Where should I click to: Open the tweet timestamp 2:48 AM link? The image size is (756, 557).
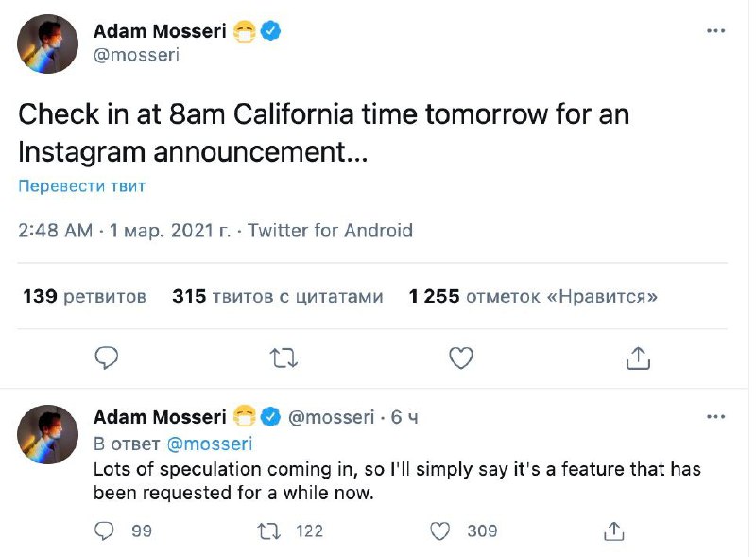pyautogui.click(x=56, y=230)
